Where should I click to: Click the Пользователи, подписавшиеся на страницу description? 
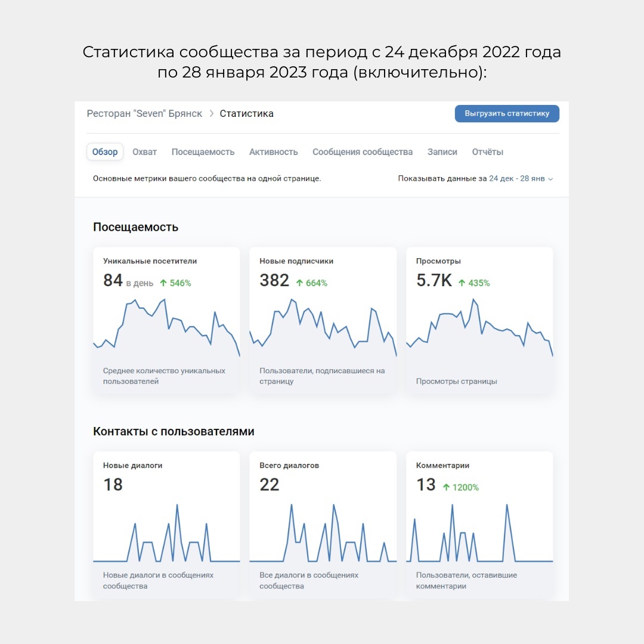pyautogui.click(x=322, y=376)
